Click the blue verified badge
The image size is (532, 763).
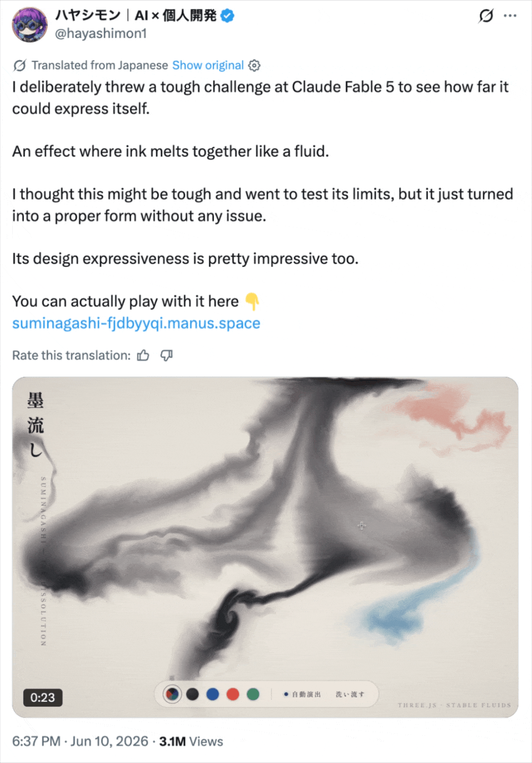[x=227, y=16]
